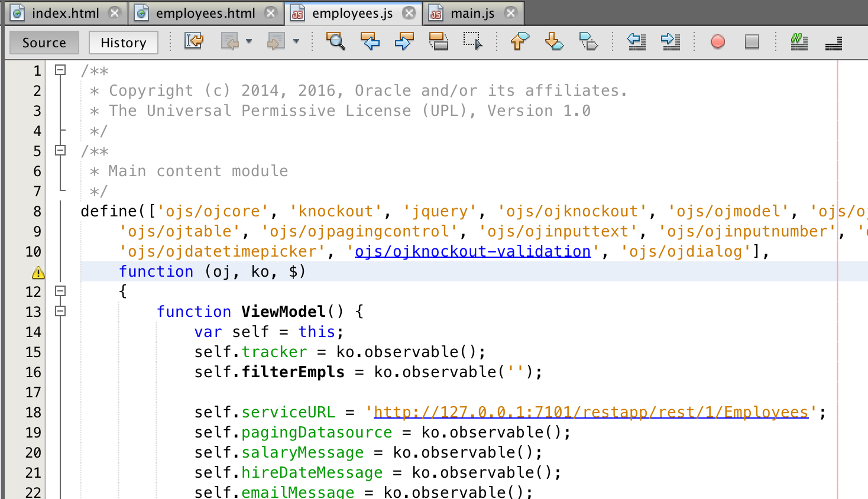Open the Employees REST service URL link
The height and width of the screenshot is (499, 868).
click(x=588, y=411)
